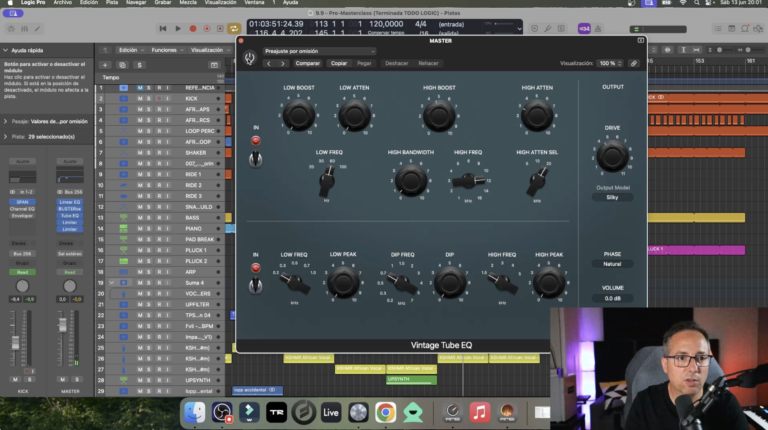The height and width of the screenshot is (430, 768).
Task: Click the MASTER channel volume fader
Action: coord(62,325)
